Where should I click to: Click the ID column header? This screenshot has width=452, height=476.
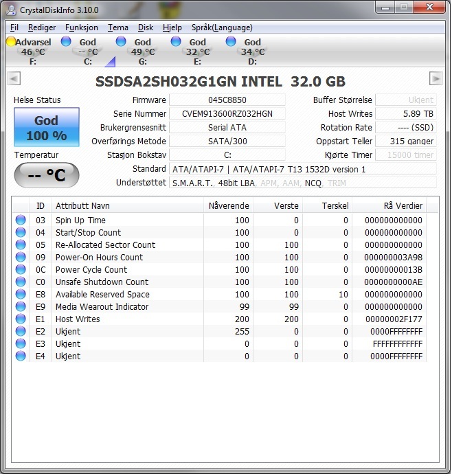[x=40, y=205]
